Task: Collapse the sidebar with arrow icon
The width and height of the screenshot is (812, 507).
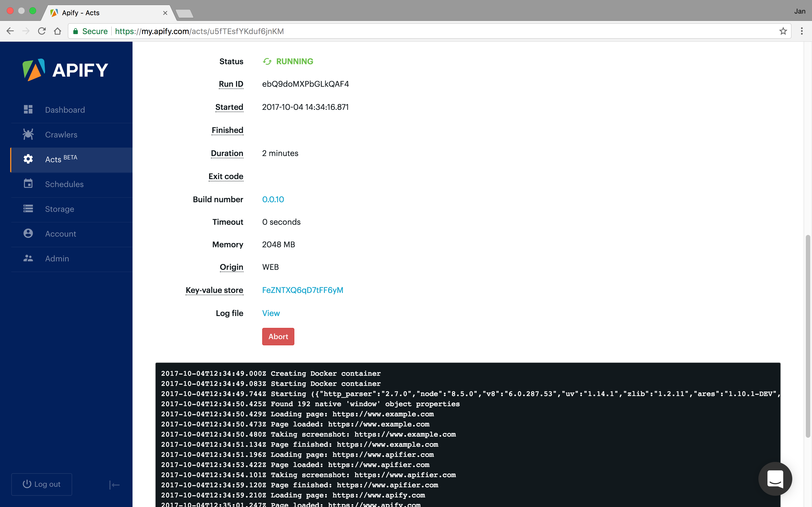Action: coord(114,484)
